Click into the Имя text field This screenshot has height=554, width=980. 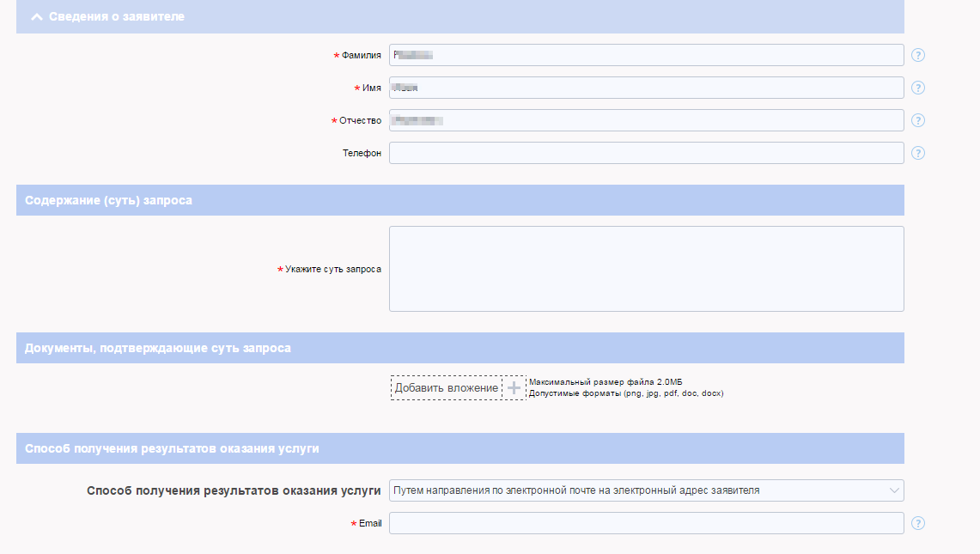coord(646,88)
